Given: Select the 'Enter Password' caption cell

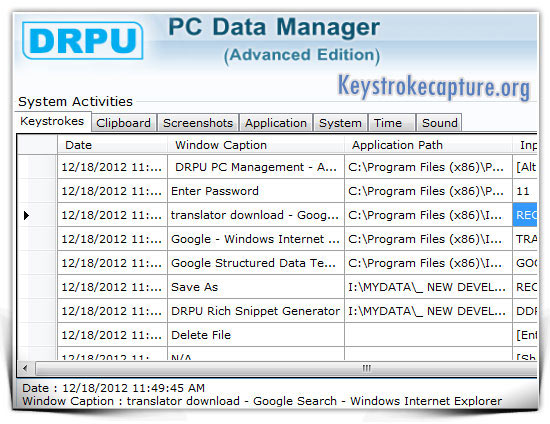Looking at the screenshot, I should 256,191.
